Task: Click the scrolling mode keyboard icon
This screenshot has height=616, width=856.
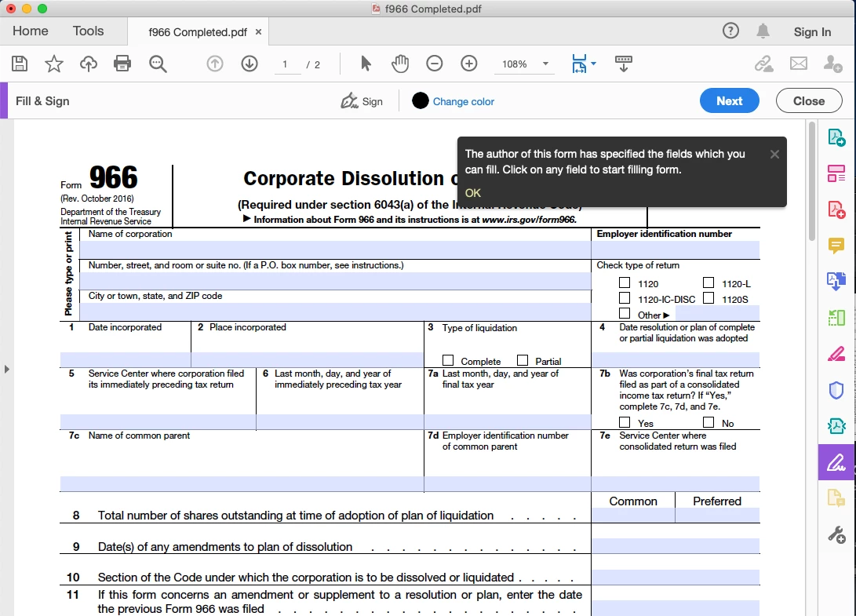Action: (x=624, y=64)
